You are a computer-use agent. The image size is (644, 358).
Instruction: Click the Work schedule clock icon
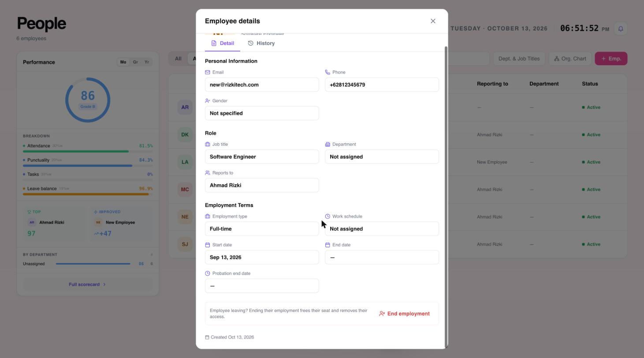click(x=328, y=216)
